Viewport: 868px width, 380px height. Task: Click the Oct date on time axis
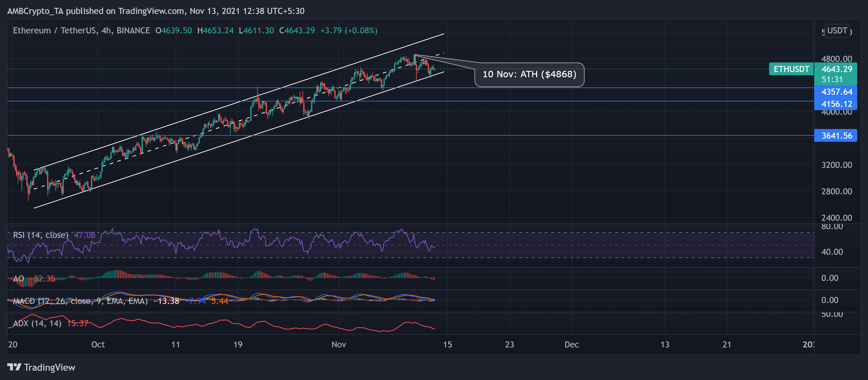coord(98,344)
